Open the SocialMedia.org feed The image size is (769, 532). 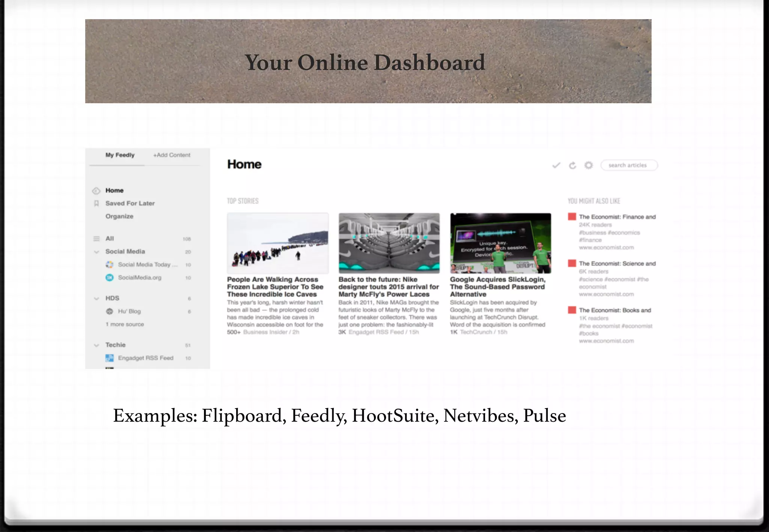click(x=140, y=278)
